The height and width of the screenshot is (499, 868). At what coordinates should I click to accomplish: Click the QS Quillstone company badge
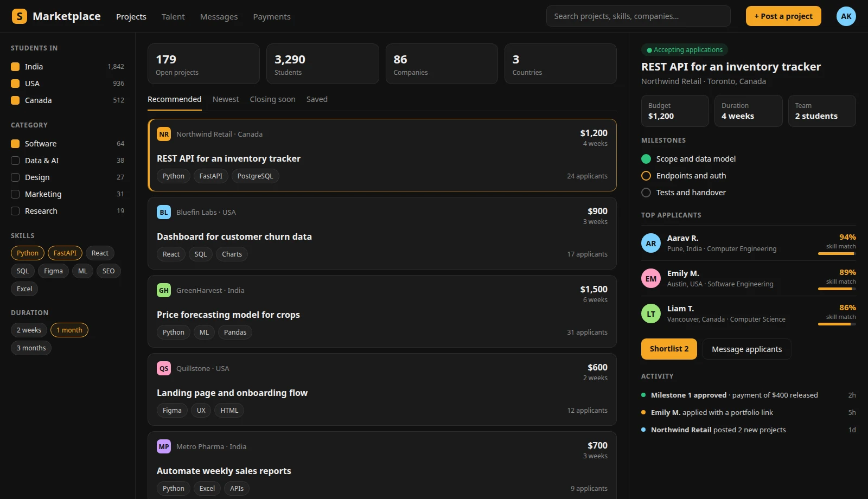coord(164,368)
